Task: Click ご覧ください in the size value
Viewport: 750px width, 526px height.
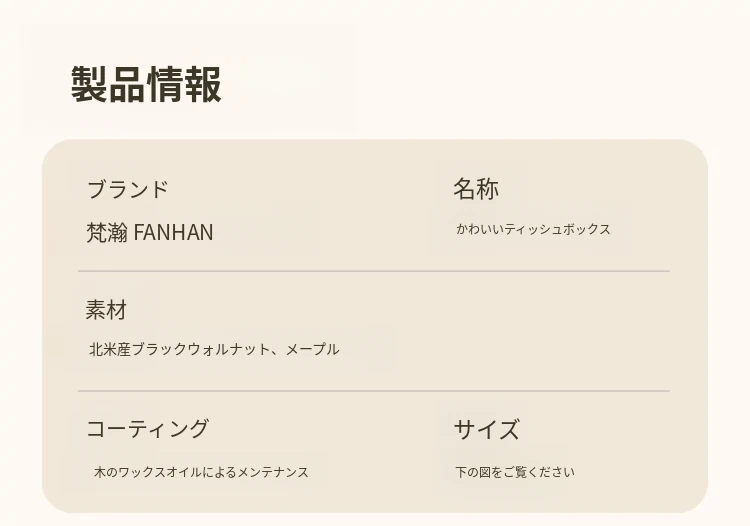Action: pos(538,472)
